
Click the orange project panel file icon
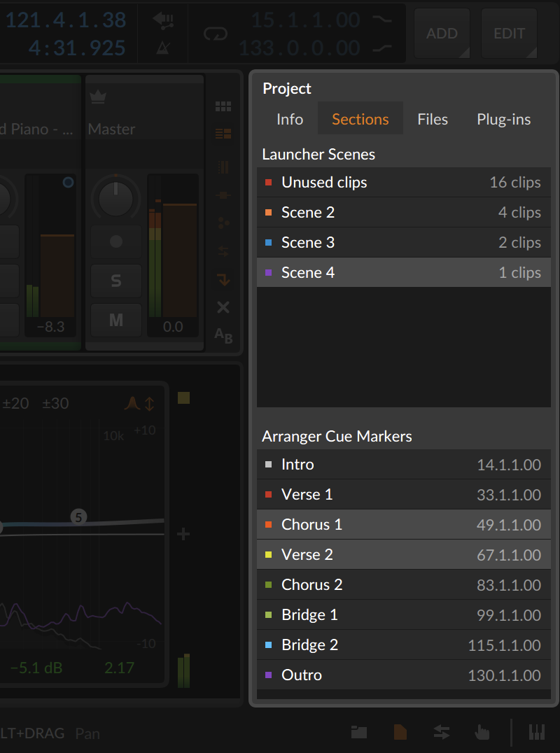(400, 732)
